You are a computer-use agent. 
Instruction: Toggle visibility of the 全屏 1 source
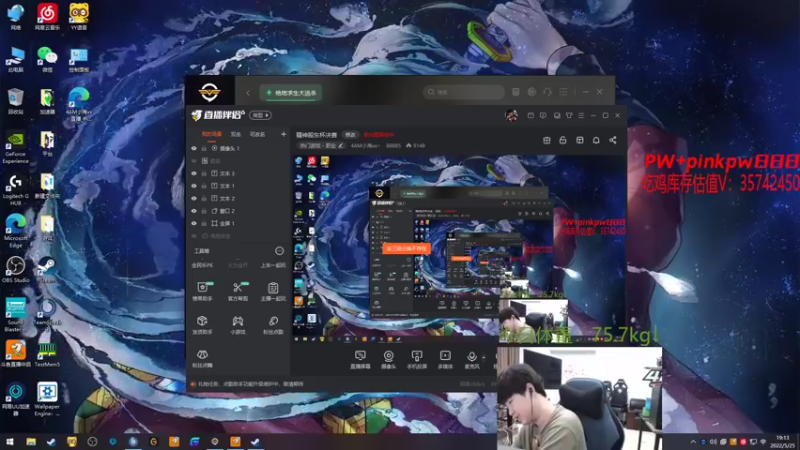click(194, 223)
